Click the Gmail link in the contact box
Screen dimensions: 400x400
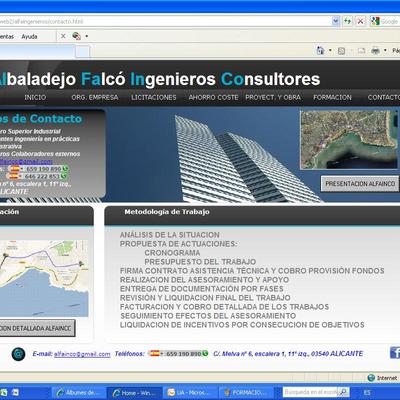pos(26,161)
